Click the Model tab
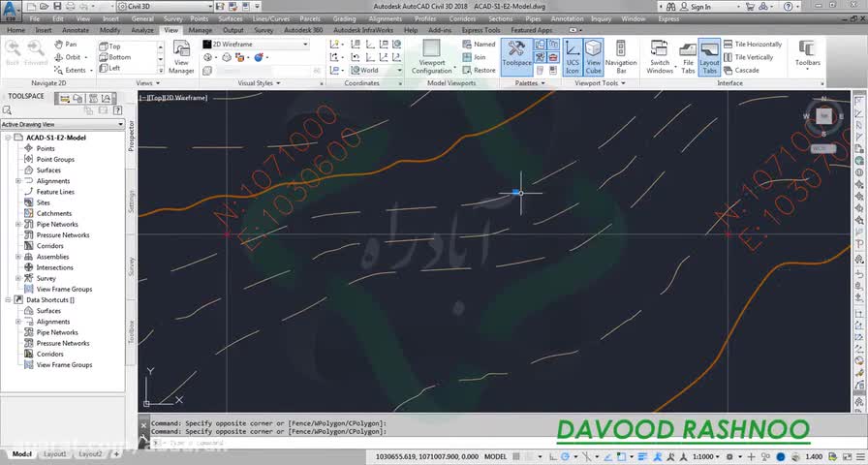 21,454
